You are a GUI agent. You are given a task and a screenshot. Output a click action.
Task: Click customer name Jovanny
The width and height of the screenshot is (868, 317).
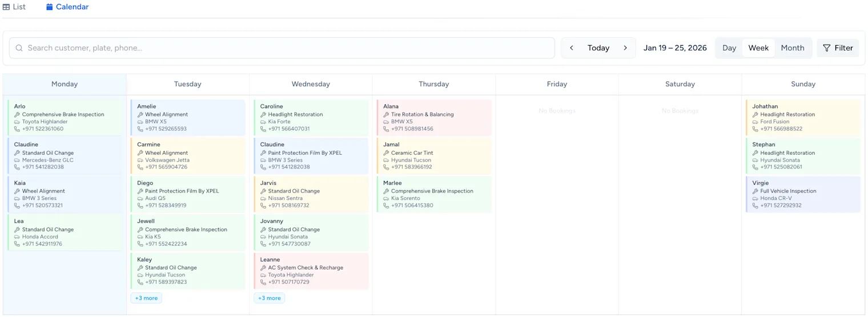click(x=272, y=222)
